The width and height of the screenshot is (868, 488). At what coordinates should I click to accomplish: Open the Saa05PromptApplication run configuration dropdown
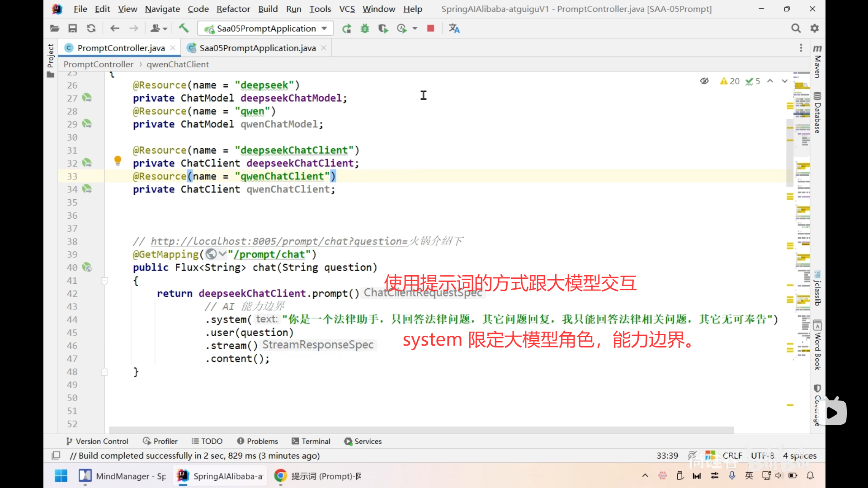[x=266, y=28]
